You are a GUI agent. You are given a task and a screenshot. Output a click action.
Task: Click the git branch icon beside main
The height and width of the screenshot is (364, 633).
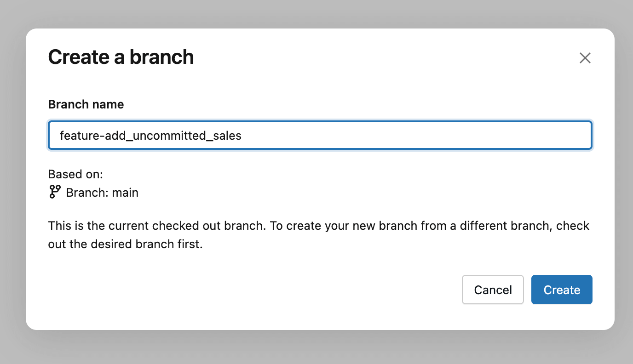(55, 192)
